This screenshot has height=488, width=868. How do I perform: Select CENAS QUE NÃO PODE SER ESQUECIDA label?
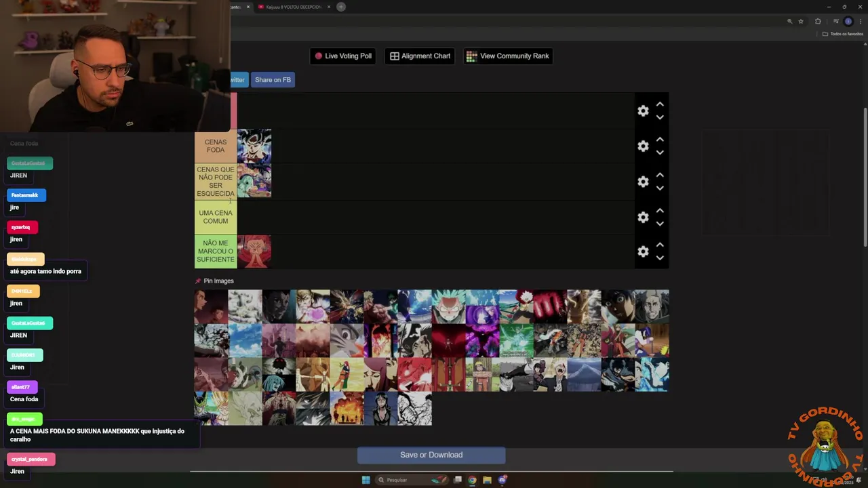(x=216, y=182)
